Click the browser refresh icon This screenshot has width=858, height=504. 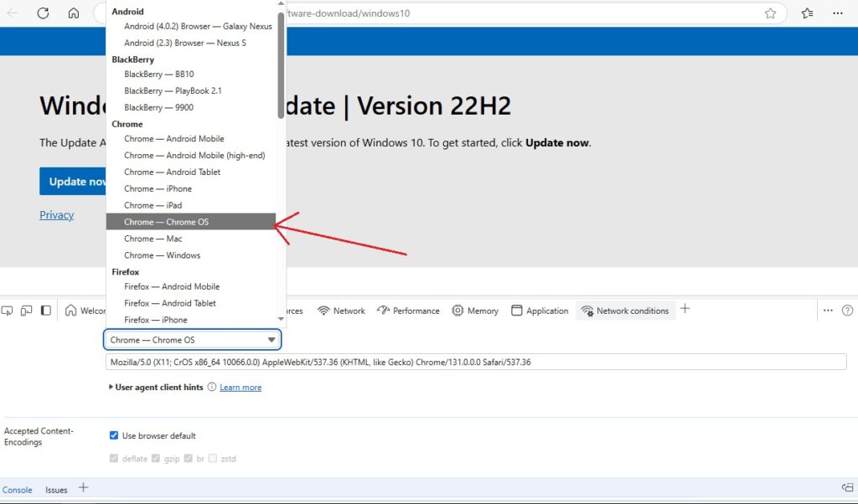click(x=43, y=13)
